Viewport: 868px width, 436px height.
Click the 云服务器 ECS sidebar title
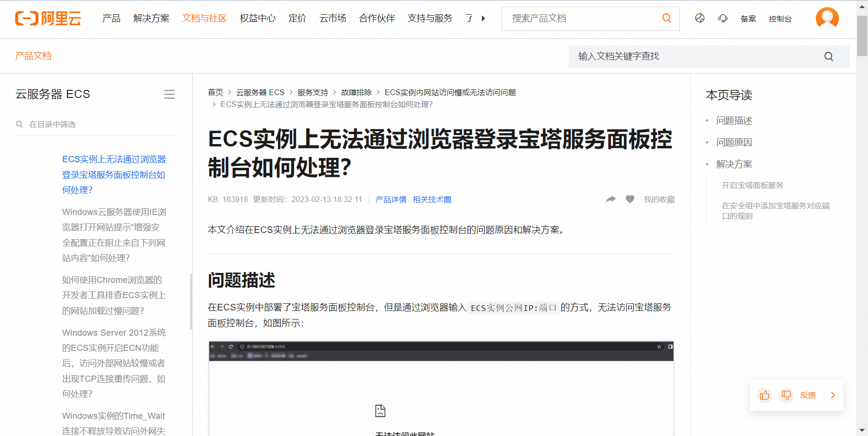click(53, 94)
